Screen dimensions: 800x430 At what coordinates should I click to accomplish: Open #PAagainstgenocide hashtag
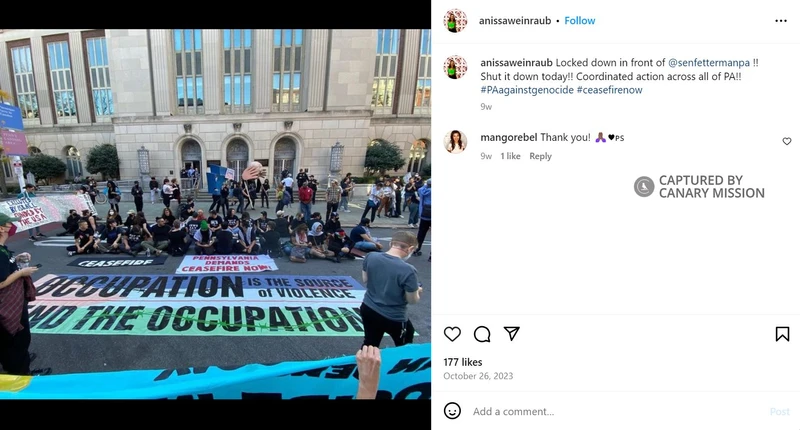point(527,90)
